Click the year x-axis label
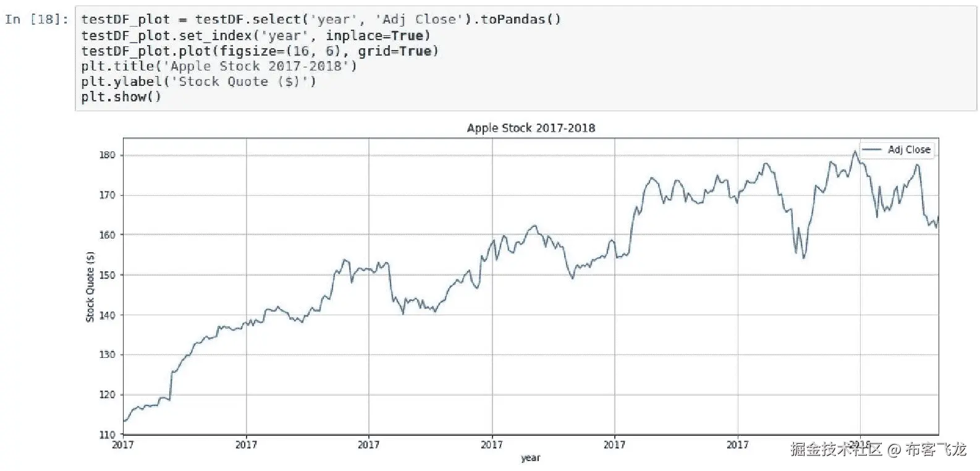 (530, 458)
